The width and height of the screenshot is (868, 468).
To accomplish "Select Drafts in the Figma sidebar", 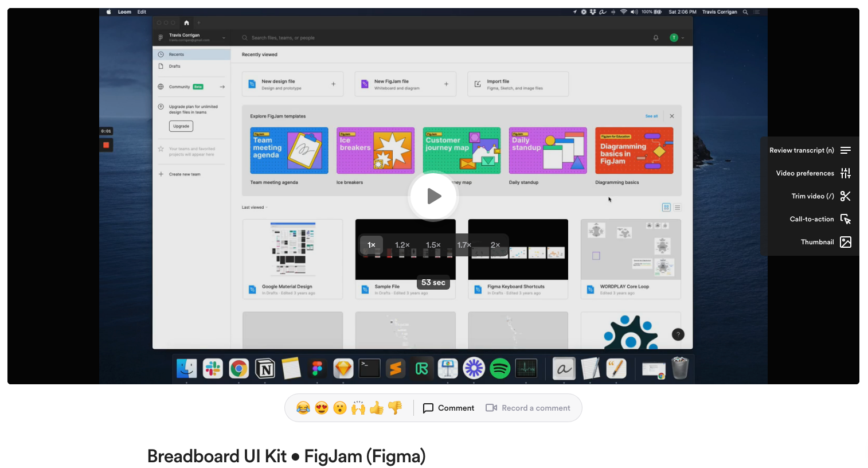I will [192, 66].
